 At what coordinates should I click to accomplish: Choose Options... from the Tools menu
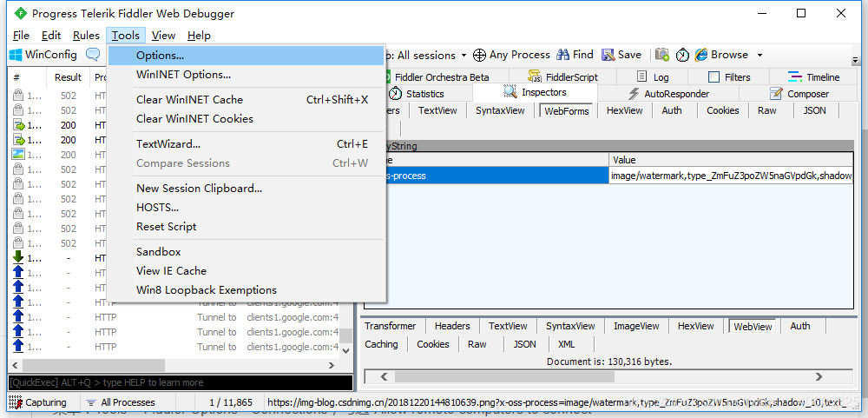point(247,56)
